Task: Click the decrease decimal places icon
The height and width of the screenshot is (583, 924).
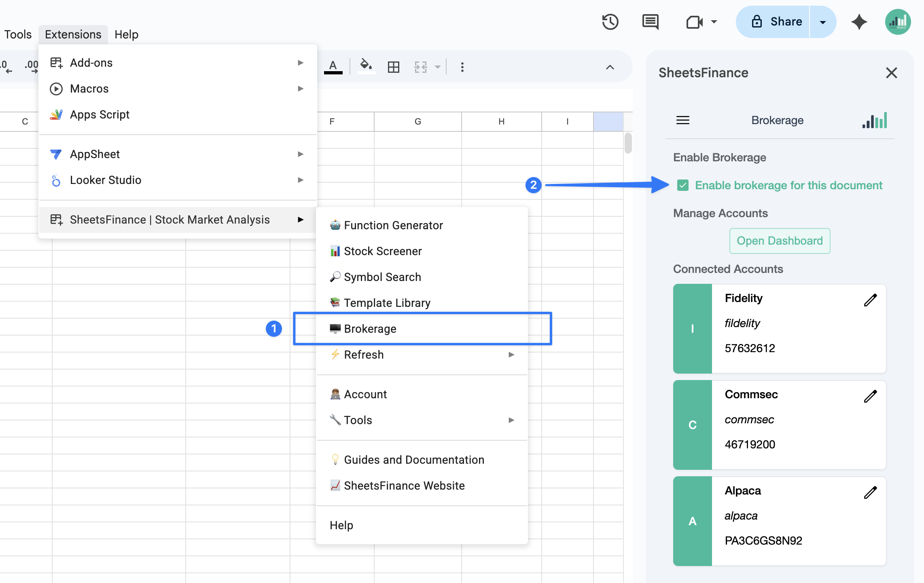Action: (x=6, y=67)
